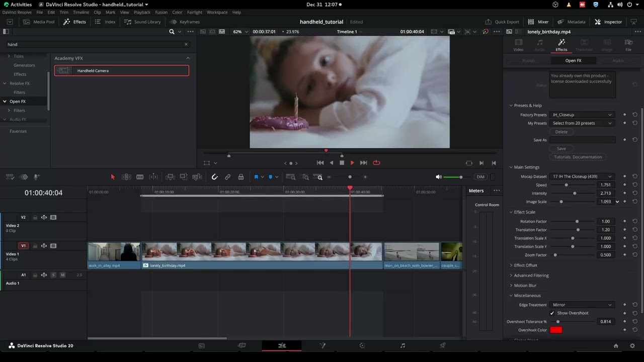
Task: Toggle the Inspector panel
Action: tap(608, 22)
